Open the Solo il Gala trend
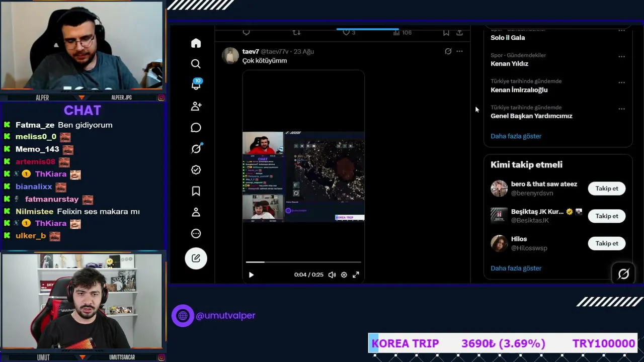 point(508,38)
